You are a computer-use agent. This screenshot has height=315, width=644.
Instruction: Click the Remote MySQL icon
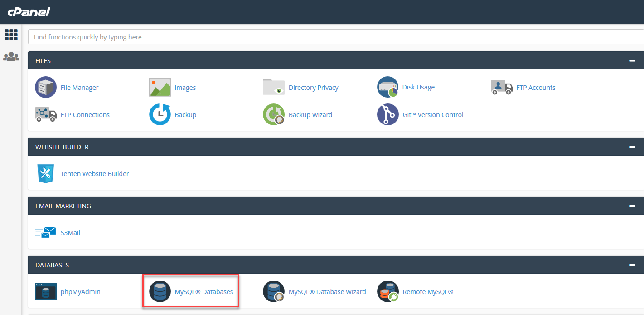388,291
